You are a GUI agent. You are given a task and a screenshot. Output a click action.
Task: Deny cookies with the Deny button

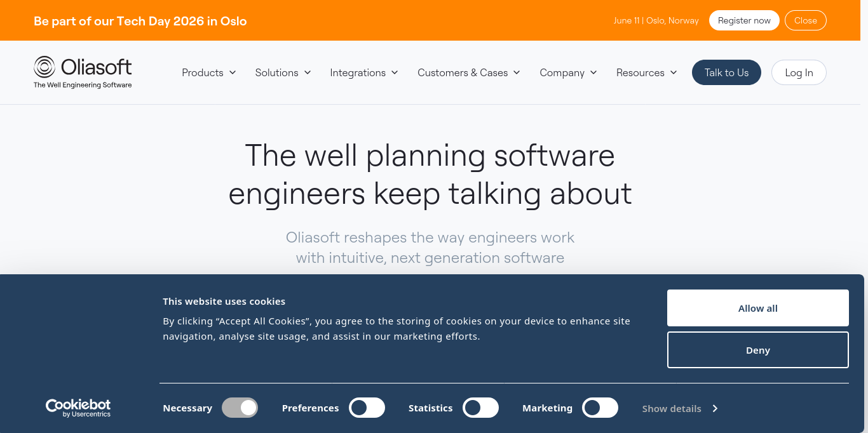(x=757, y=350)
